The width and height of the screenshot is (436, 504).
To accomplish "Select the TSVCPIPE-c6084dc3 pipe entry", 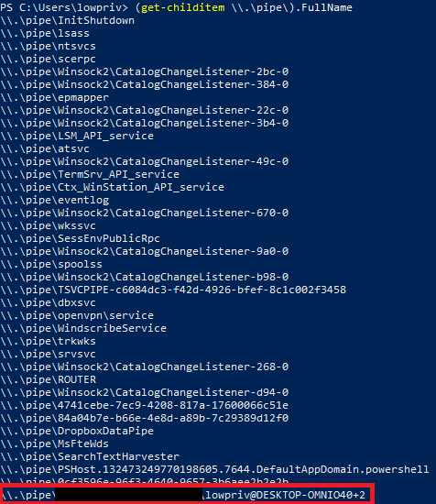I will 173,290.
